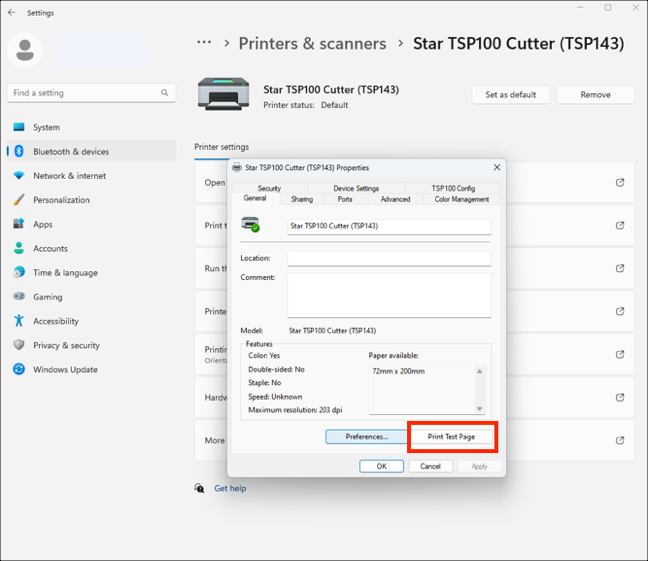Screen dimensions: 648x561
Task: Click the external-link icon on the Run th row
Action: pyautogui.click(x=619, y=268)
